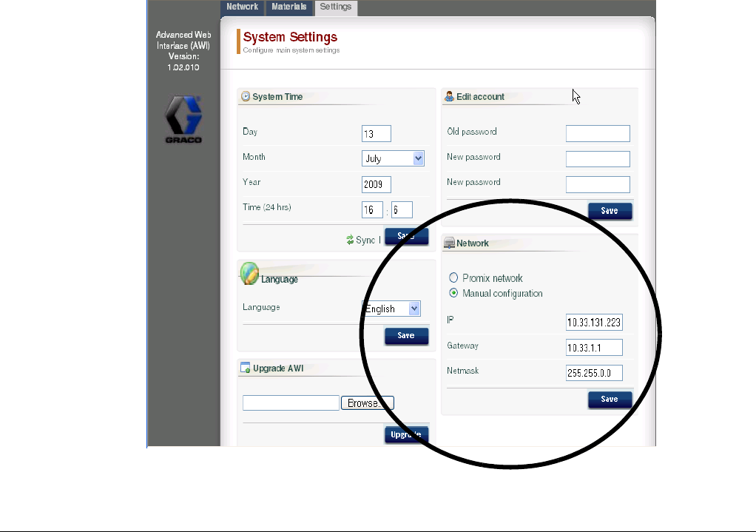
Task: Focus the hours field showing 16
Action: tap(372, 210)
